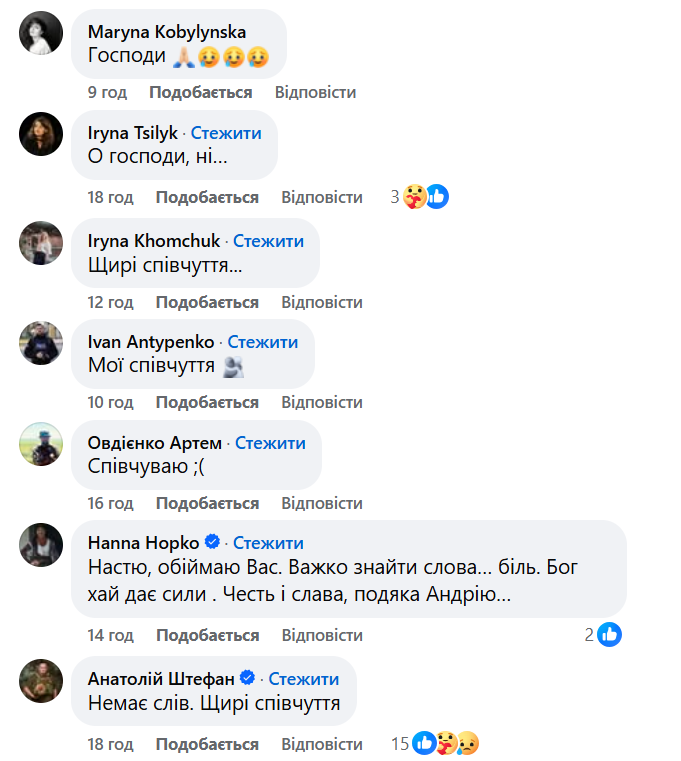Click the verified badge next to Hanna Hopko
Image resolution: width=681 pixels, height=761 pixels.
pyautogui.click(x=212, y=543)
